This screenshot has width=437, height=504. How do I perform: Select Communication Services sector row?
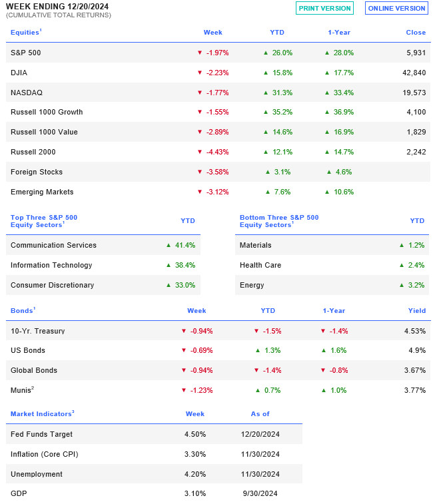click(x=103, y=245)
